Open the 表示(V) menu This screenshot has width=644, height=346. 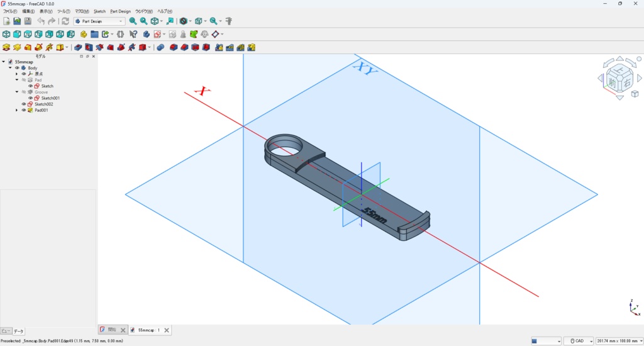46,11
